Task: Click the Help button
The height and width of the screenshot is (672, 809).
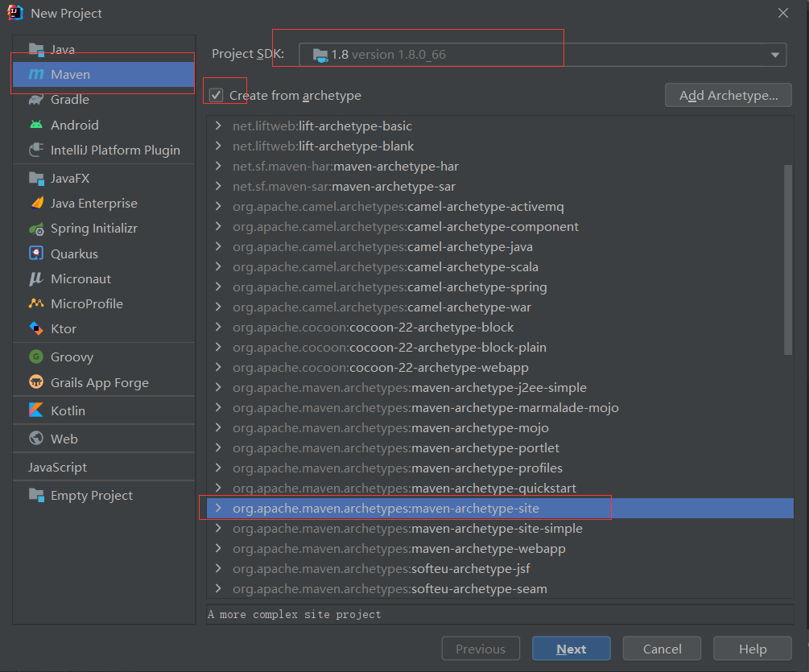Action: click(752, 649)
